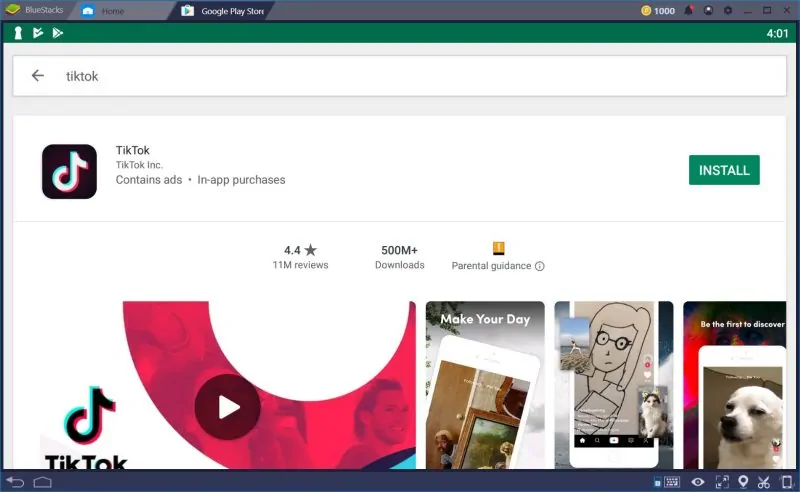
Task: Click the rotate device icon
Action: point(787,482)
